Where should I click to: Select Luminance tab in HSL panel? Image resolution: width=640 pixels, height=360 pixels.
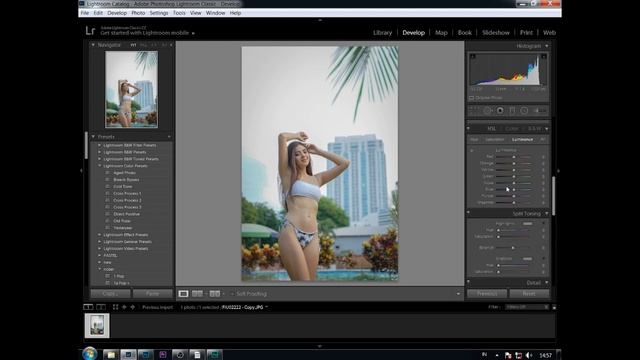coord(522,140)
